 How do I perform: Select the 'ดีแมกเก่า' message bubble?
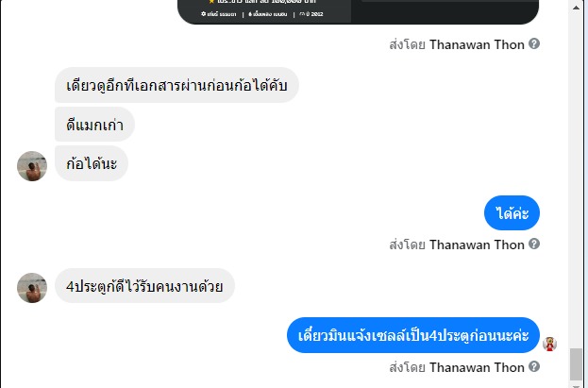[94, 125]
